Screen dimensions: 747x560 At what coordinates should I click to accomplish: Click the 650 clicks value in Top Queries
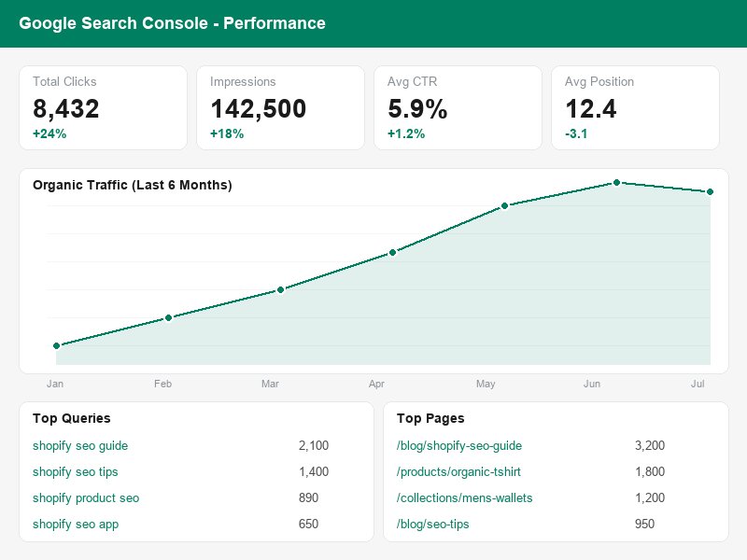(x=308, y=525)
